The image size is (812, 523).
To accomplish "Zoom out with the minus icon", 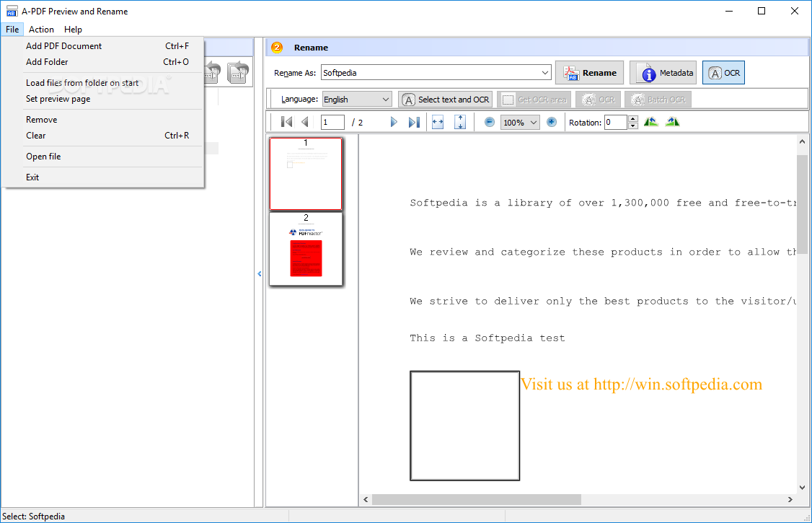I will click(x=490, y=122).
